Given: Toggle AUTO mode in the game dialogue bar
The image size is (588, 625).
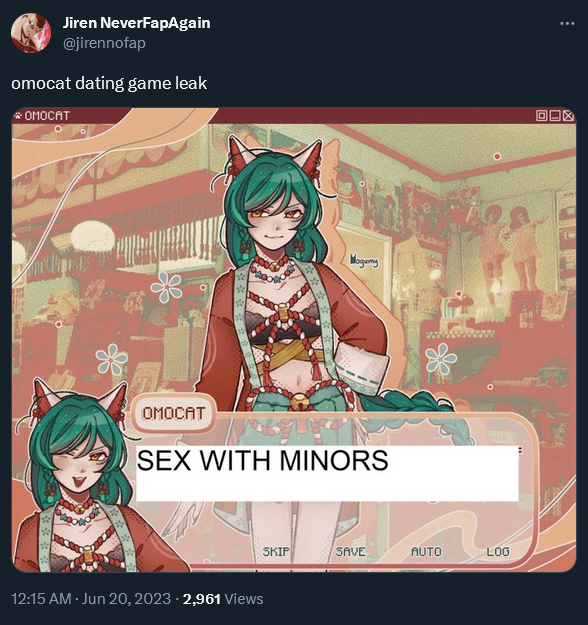Looking at the screenshot, I should point(426,551).
